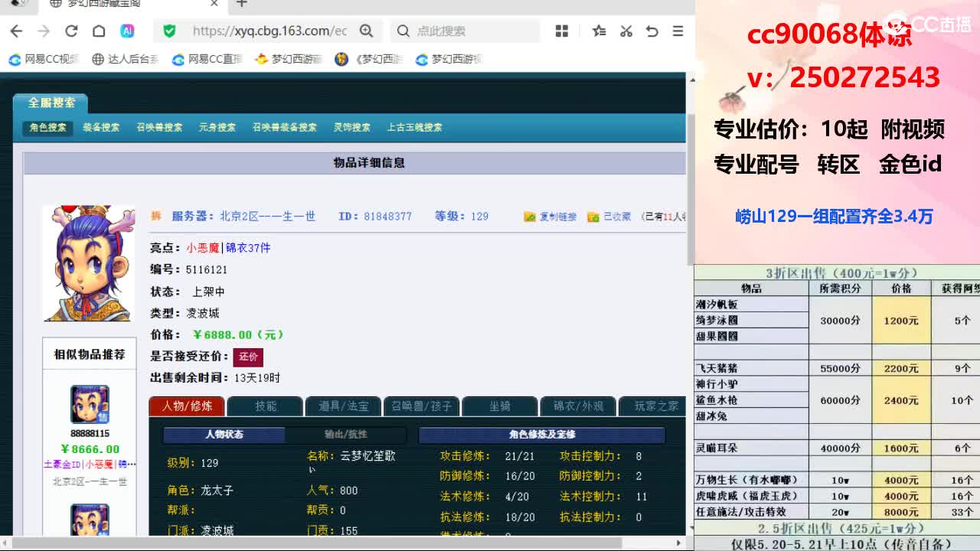This screenshot has width=980, height=551.
Task: Click the price ¥6888.00（元）
Action: 238,334
